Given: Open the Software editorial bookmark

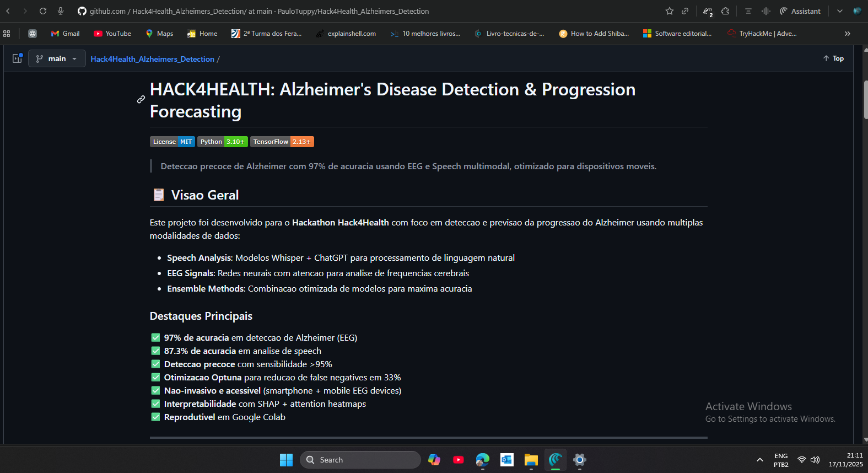Looking at the screenshot, I should pyautogui.click(x=678, y=34).
